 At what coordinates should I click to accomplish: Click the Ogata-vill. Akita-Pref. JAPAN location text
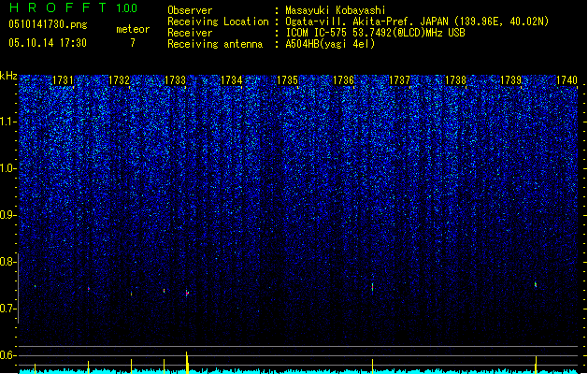tap(417, 22)
